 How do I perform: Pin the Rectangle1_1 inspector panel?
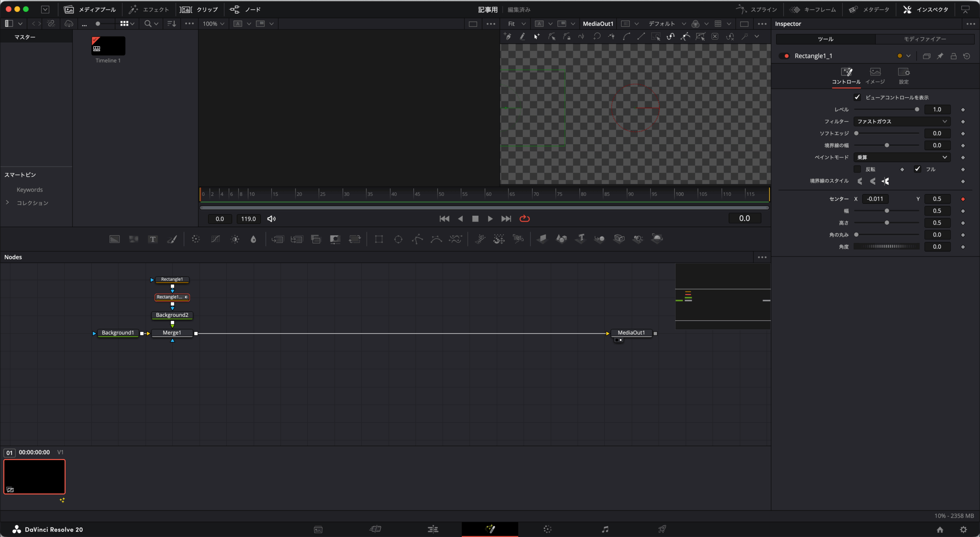(940, 56)
